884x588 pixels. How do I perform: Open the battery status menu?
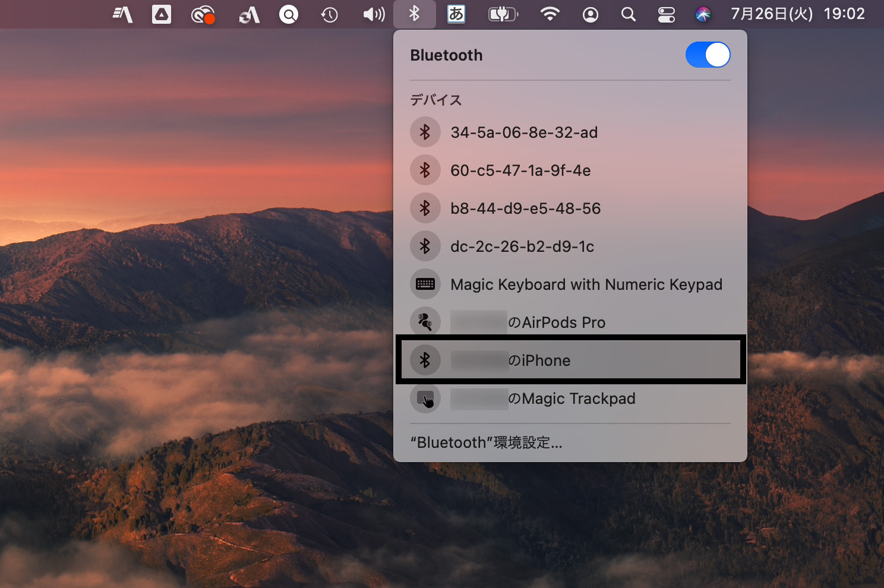[503, 14]
